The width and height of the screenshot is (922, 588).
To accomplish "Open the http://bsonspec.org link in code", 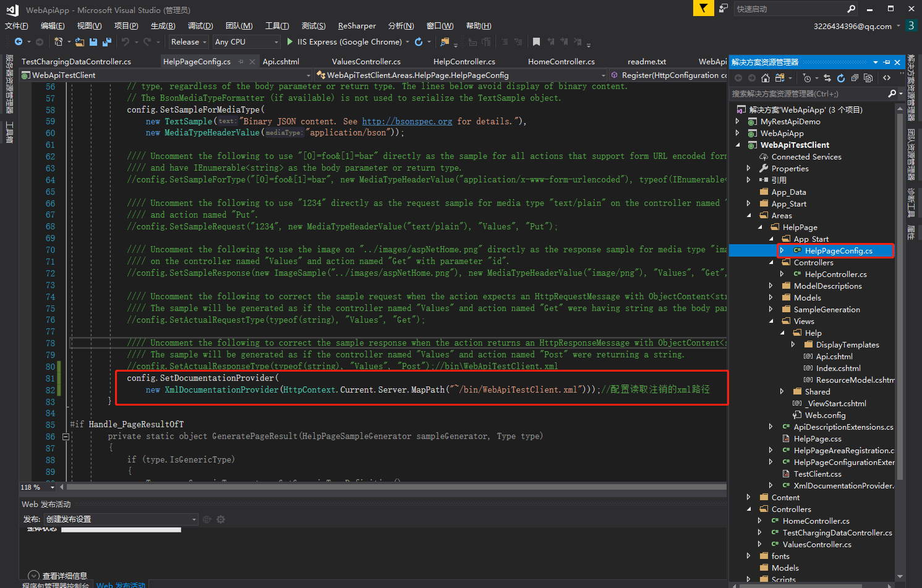I will [407, 122].
